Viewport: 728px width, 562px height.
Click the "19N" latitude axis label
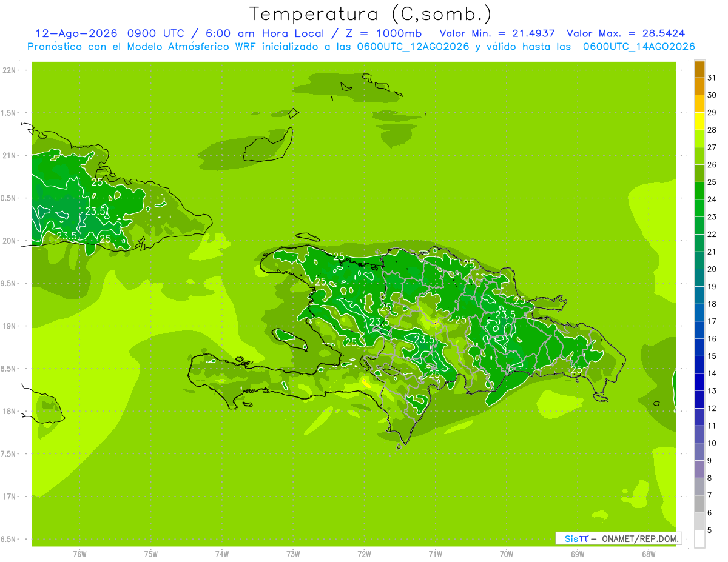pyautogui.click(x=8, y=326)
